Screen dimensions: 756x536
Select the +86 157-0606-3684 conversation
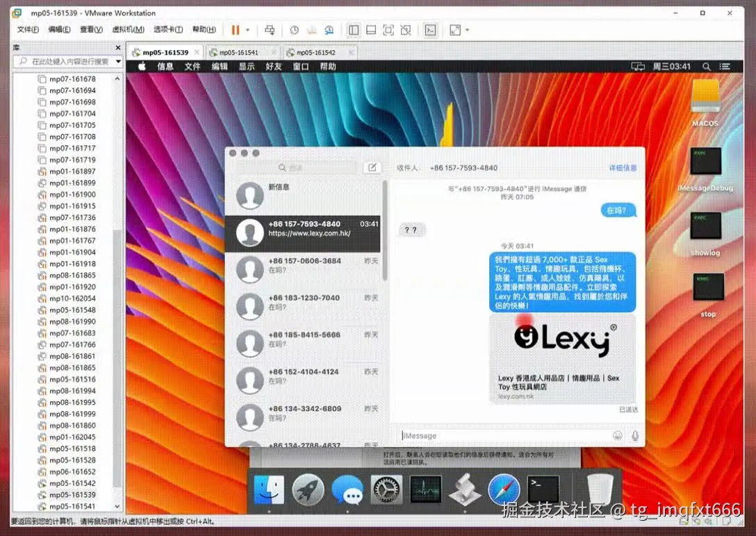coord(303,269)
